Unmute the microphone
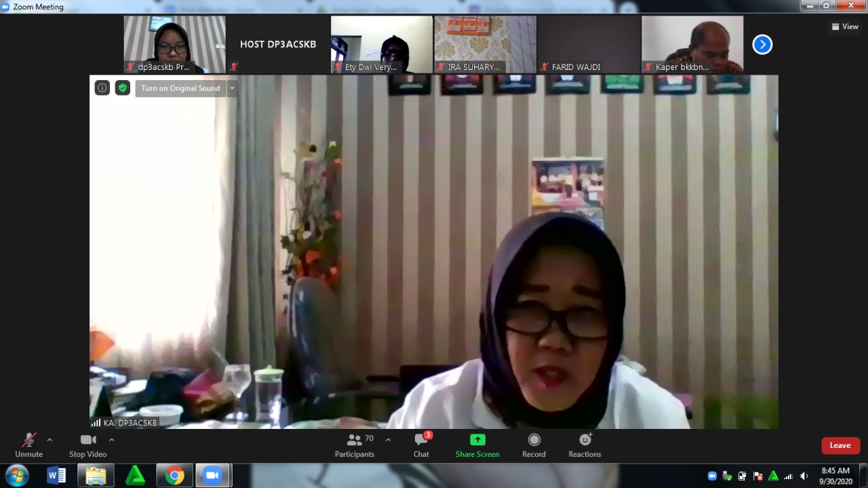The width and height of the screenshot is (868, 488). click(28, 445)
